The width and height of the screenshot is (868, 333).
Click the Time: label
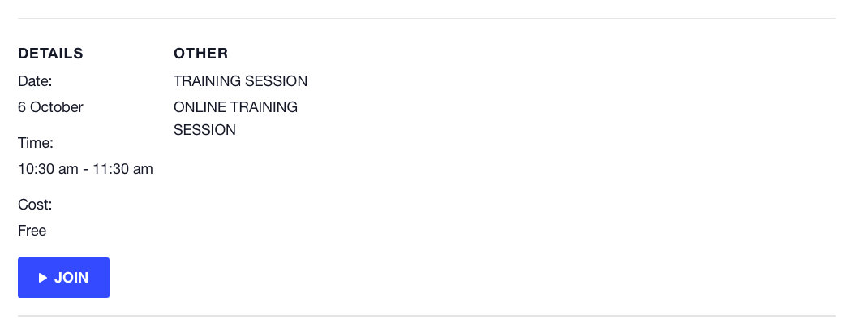(x=36, y=144)
